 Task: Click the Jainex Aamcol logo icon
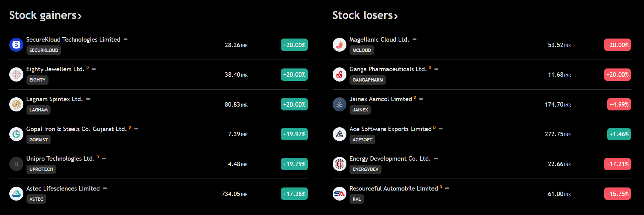(x=340, y=104)
